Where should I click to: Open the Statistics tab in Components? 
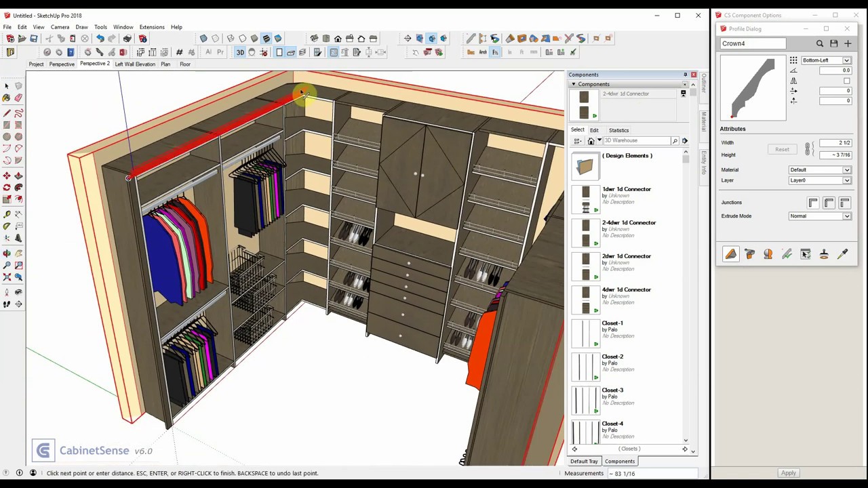(618, 130)
